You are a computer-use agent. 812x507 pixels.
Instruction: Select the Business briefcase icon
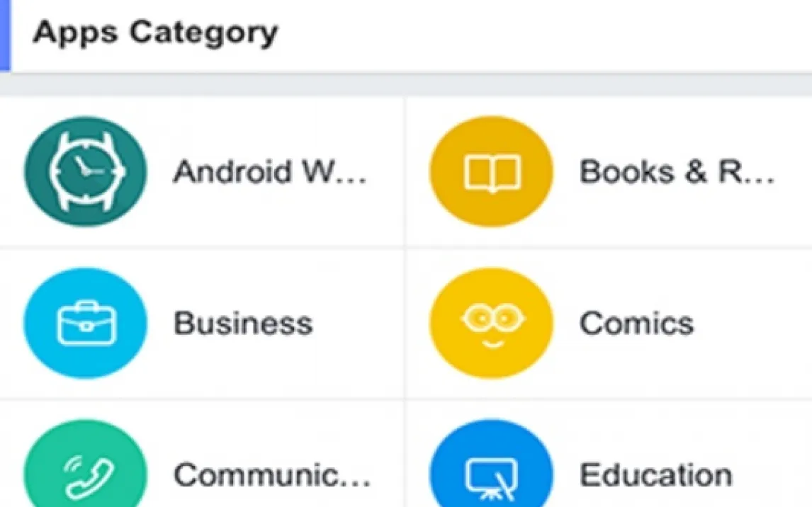pyautogui.click(x=85, y=324)
